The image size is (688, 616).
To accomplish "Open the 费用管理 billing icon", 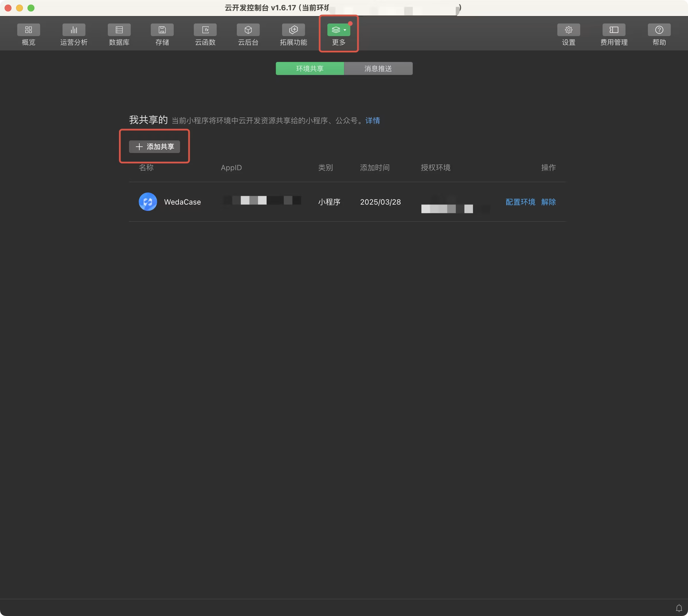I will 614,30.
